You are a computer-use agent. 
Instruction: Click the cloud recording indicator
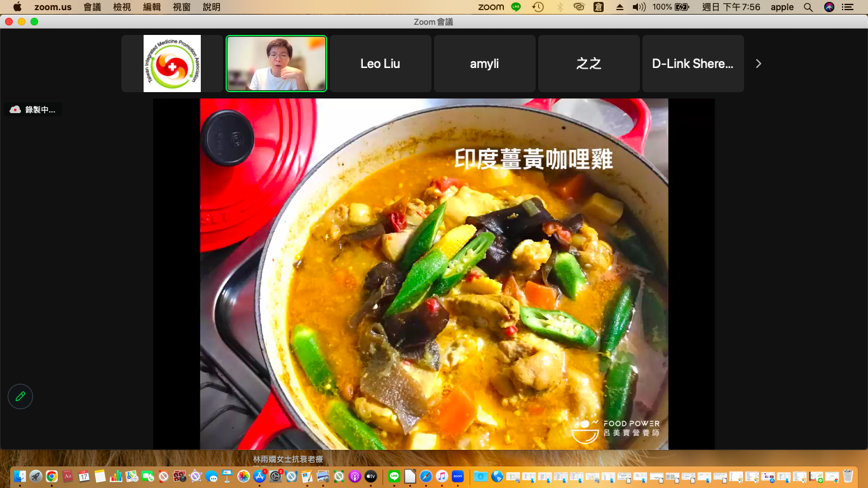click(34, 110)
